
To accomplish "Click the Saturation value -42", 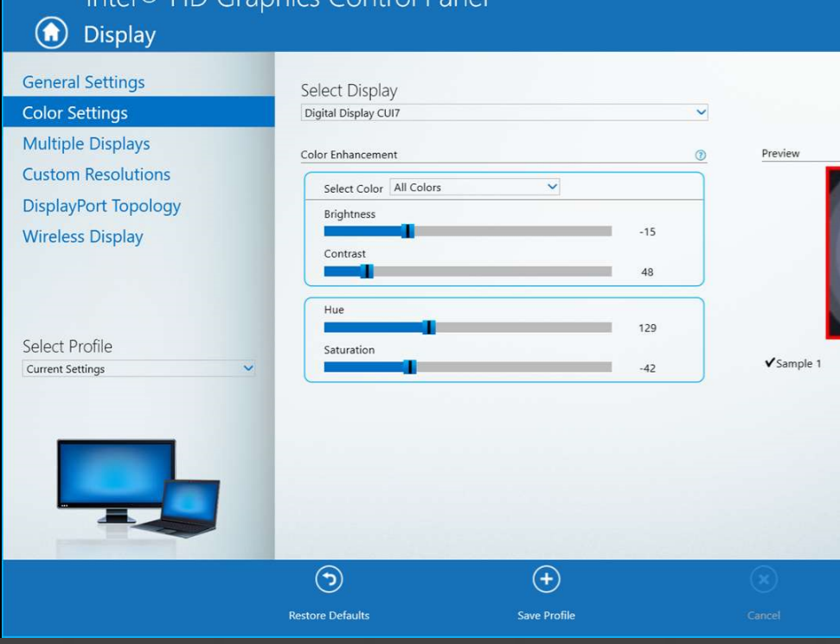I will 647,368.
